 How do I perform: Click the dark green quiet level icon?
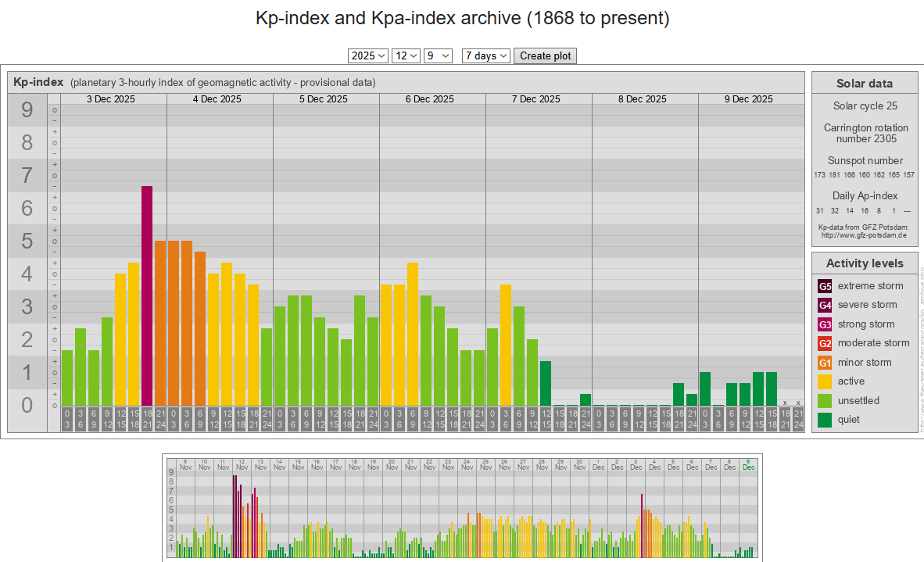point(825,420)
